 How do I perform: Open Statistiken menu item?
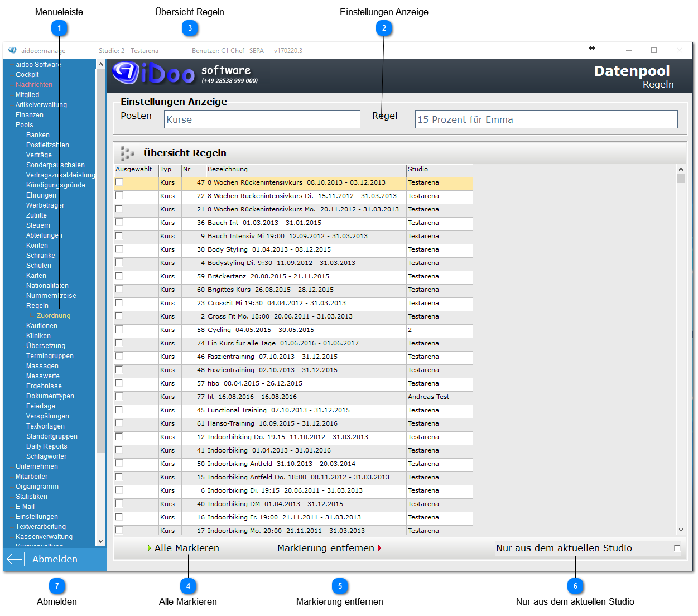click(x=32, y=497)
